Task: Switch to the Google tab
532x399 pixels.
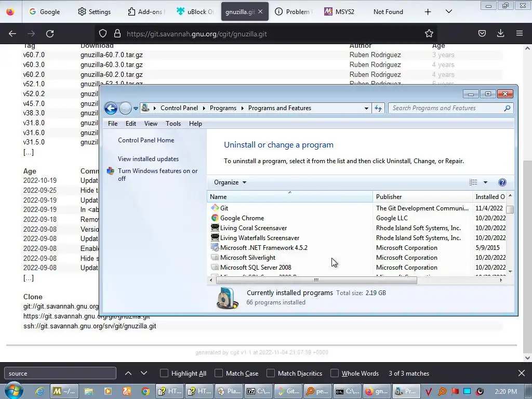Action: [x=45, y=11]
